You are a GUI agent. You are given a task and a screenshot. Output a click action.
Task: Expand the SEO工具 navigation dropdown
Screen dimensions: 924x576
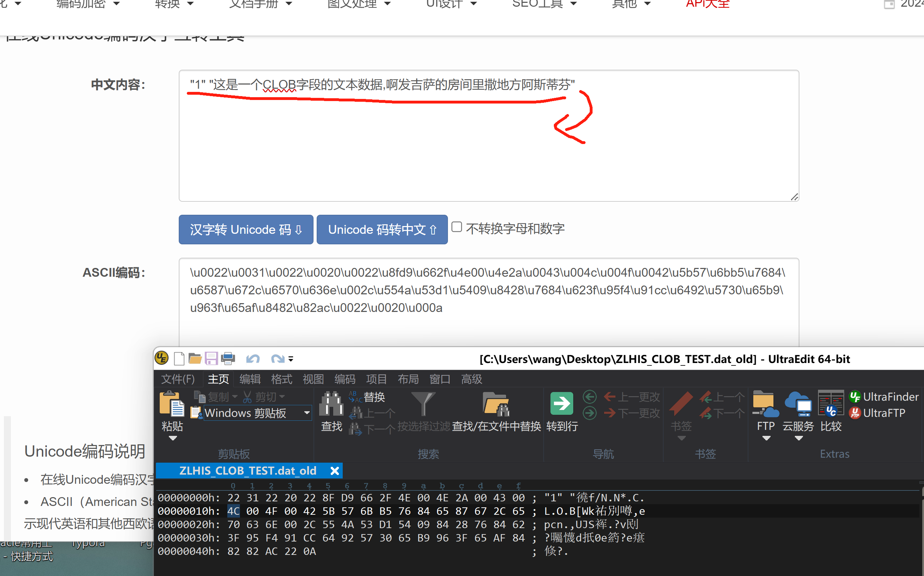pyautogui.click(x=544, y=4)
